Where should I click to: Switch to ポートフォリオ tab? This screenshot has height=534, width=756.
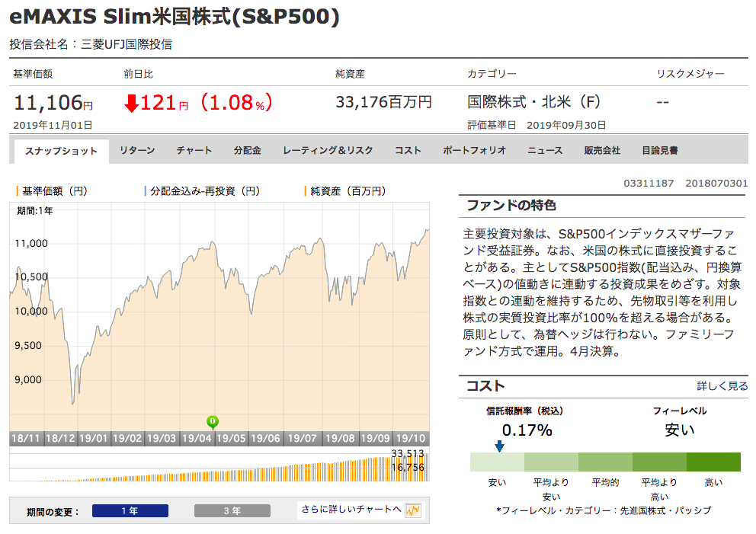(475, 150)
